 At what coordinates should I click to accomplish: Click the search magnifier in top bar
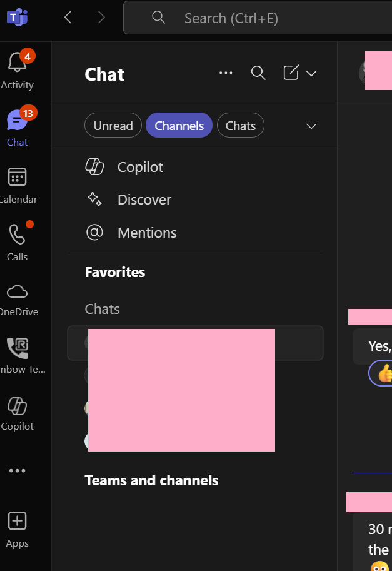[158, 17]
